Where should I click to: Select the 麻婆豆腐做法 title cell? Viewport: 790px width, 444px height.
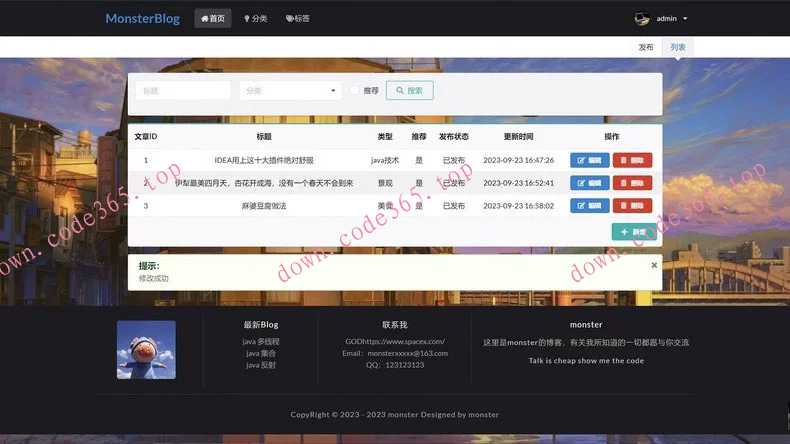(264, 206)
